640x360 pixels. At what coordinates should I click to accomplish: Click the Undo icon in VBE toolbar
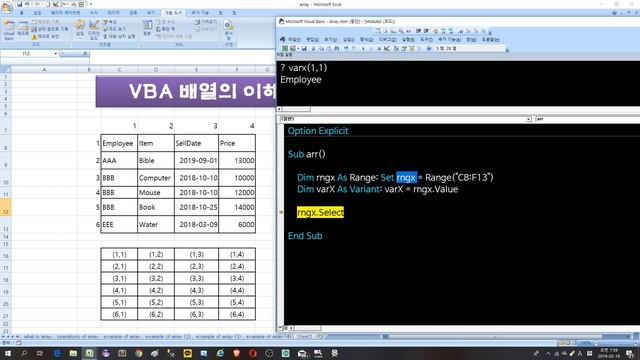pyautogui.click(x=346, y=48)
